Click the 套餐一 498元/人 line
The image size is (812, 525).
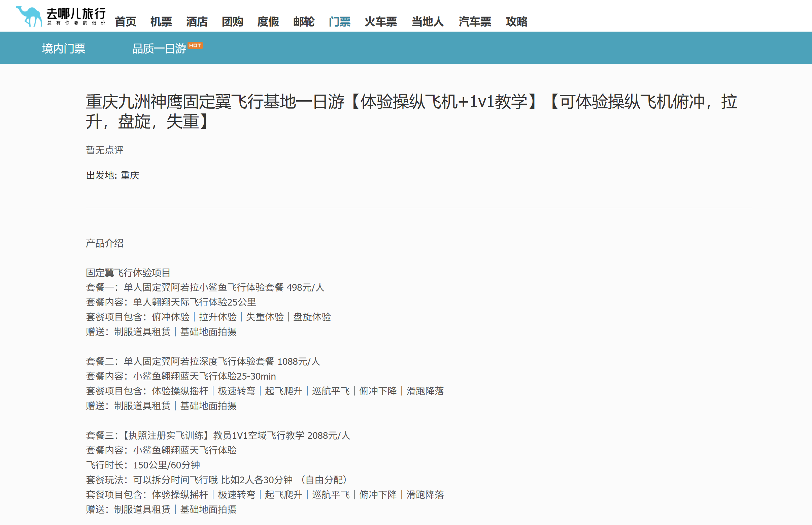point(205,287)
